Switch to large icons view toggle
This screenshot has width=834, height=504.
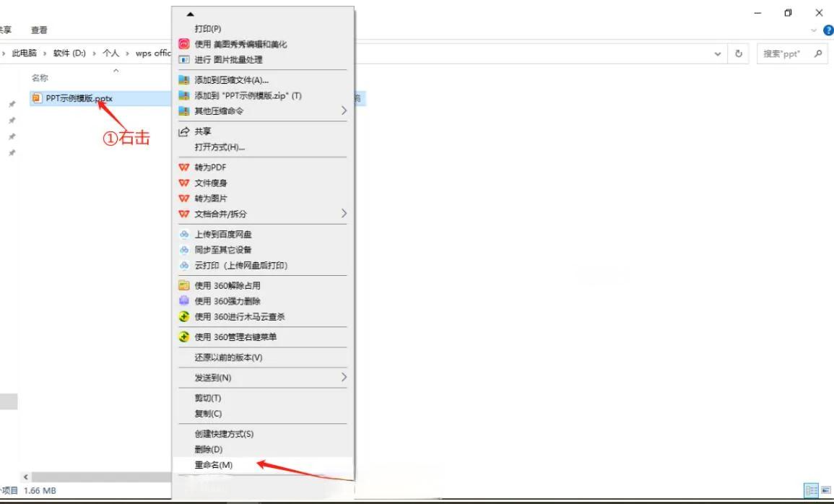pyautogui.click(x=825, y=490)
